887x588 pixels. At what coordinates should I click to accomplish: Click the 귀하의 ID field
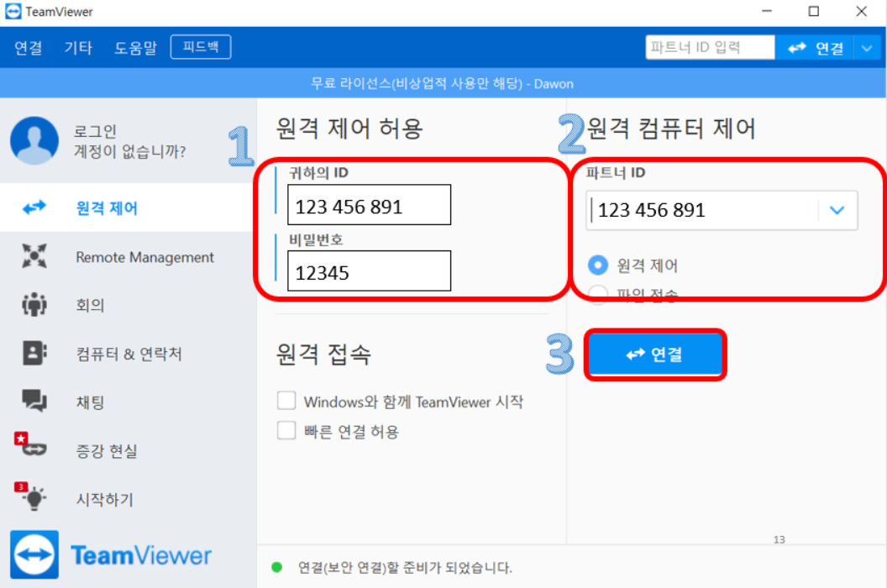click(x=369, y=204)
